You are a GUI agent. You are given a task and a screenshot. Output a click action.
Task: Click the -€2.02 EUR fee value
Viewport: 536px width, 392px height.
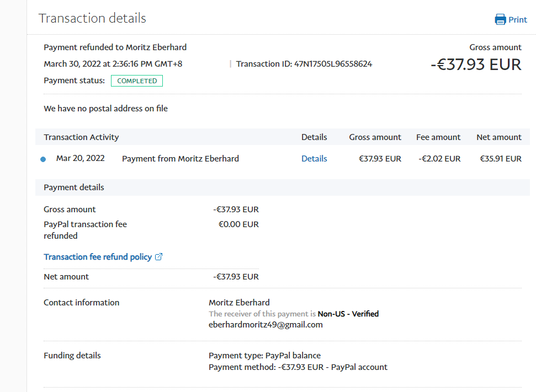pos(439,159)
